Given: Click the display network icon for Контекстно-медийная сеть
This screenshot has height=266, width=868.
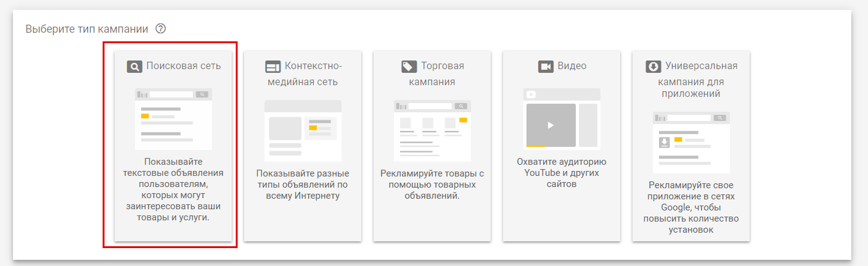Looking at the screenshot, I should tap(272, 67).
